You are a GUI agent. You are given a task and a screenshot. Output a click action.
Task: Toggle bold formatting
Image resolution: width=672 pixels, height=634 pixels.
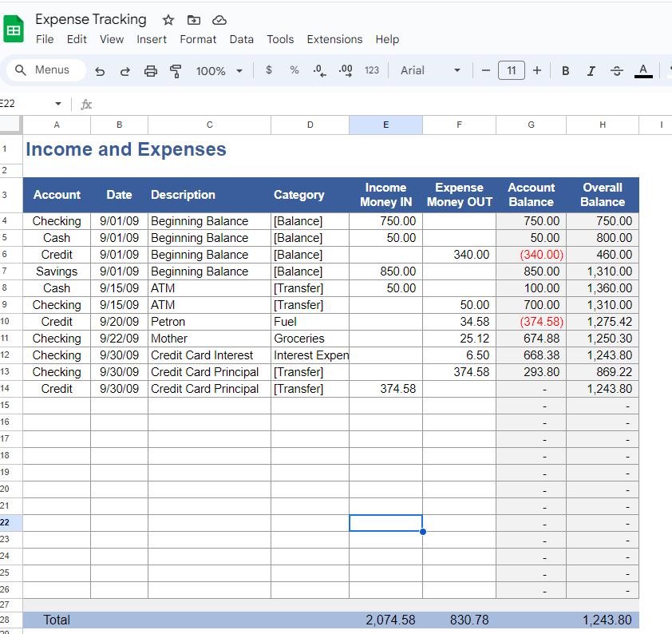(x=565, y=71)
